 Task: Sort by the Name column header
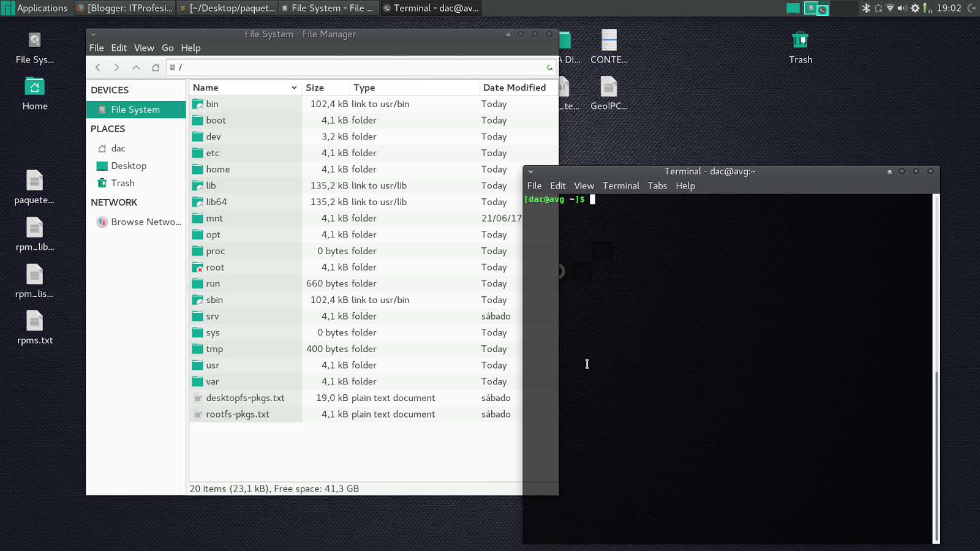[x=245, y=88]
